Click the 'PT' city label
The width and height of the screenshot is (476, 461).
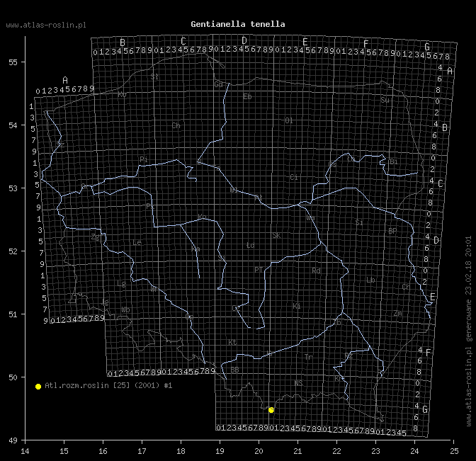point(259,270)
